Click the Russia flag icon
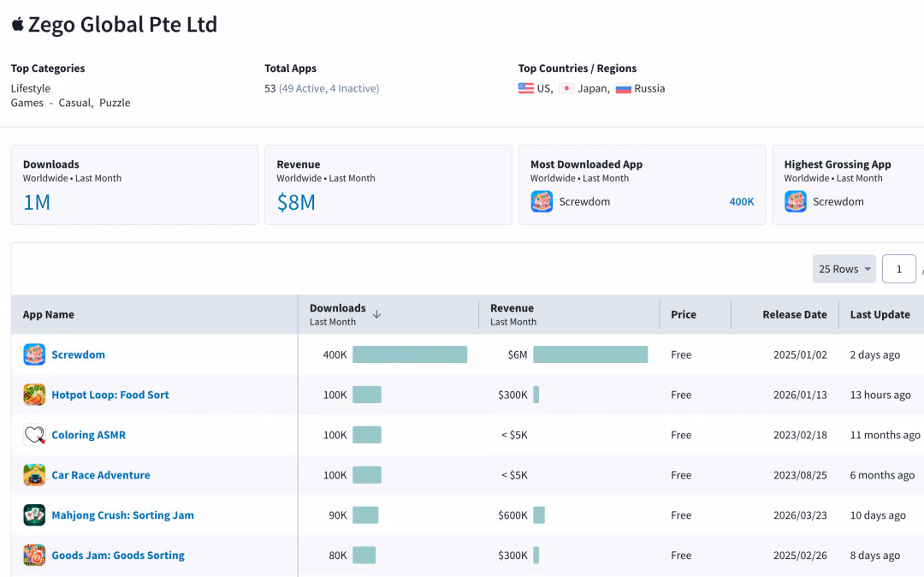This screenshot has width=924, height=577. tap(624, 88)
